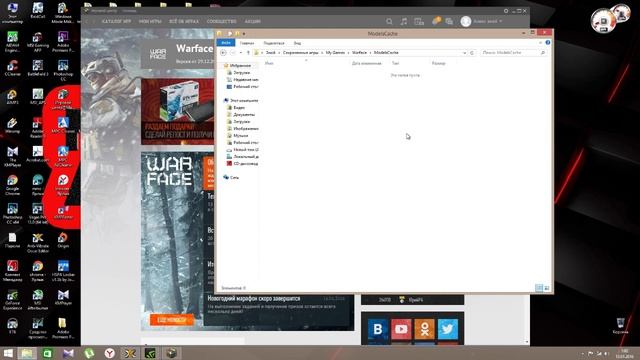Screen dimensions: 640x360
Task: Switch Explorer to large icons view
Action: 547,288
